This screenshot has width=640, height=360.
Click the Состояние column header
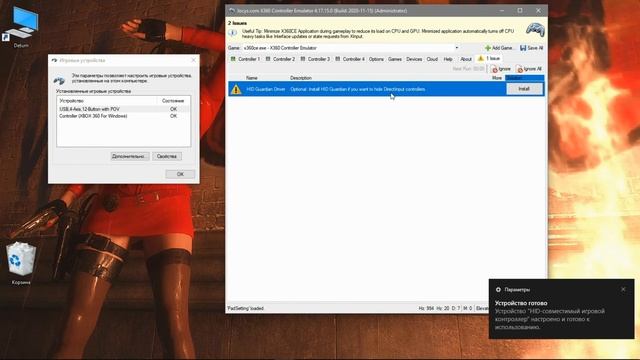[173, 100]
